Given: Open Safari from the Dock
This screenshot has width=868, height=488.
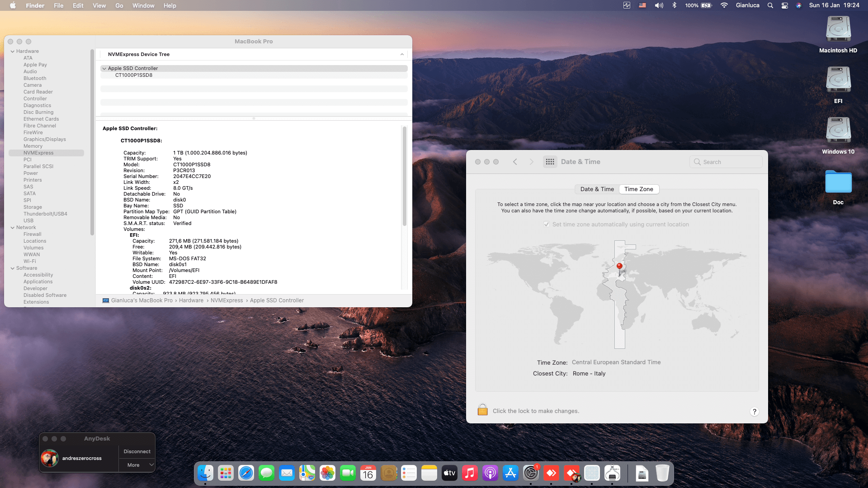Looking at the screenshot, I should pos(246,473).
